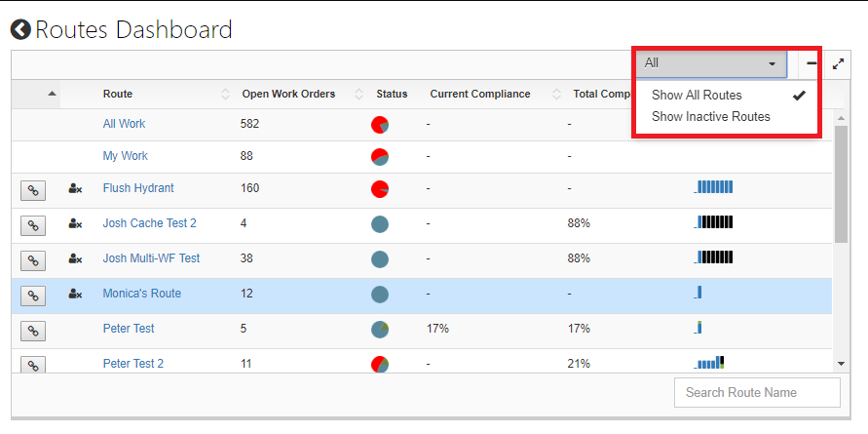The image size is (868, 434).
Task: Click the link icon for Josh Cache Test 2
Action: [x=32, y=224]
